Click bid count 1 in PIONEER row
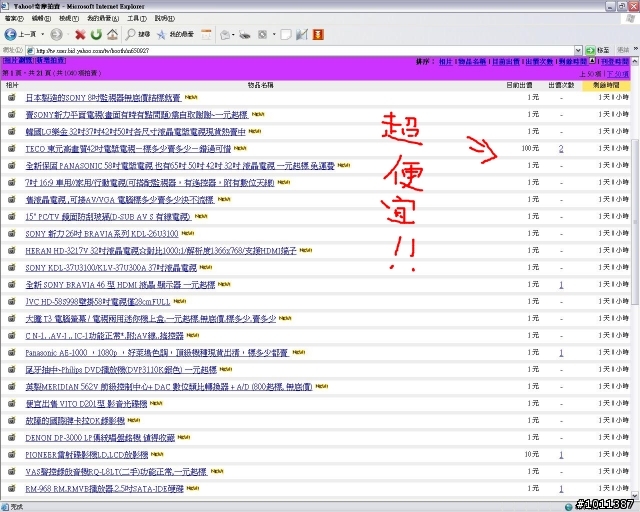The image size is (640, 512). (x=561, y=454)
